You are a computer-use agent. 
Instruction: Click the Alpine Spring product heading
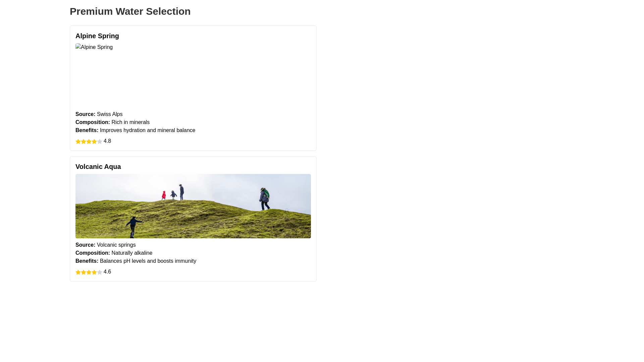coord(97,36)
